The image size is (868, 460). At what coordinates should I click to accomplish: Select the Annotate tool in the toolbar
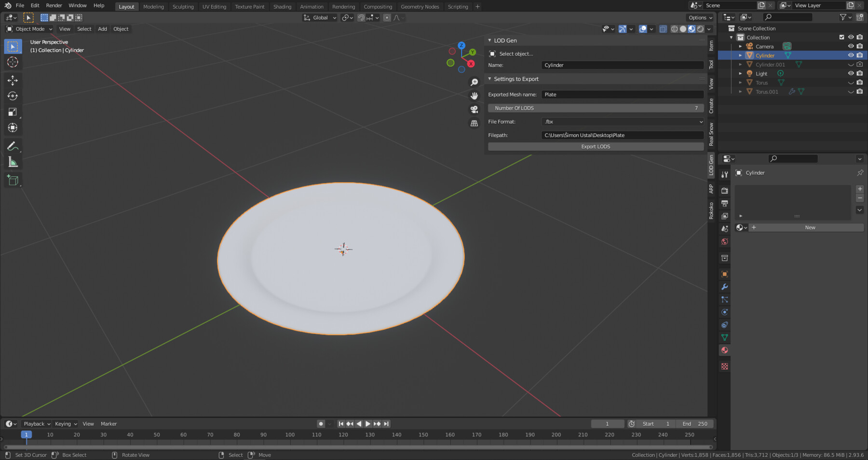(13, 145)
